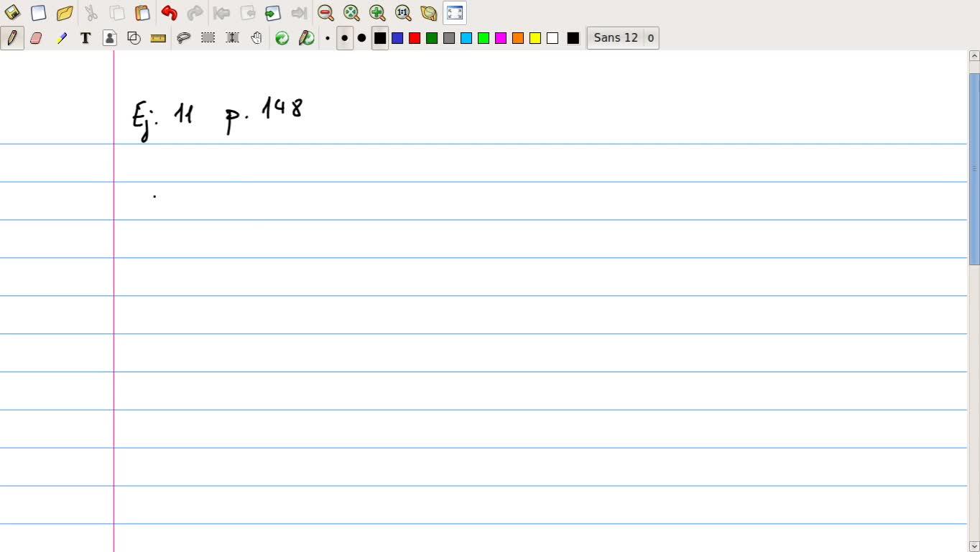Toggle the Ruler tool

click(x=158, y=38)
